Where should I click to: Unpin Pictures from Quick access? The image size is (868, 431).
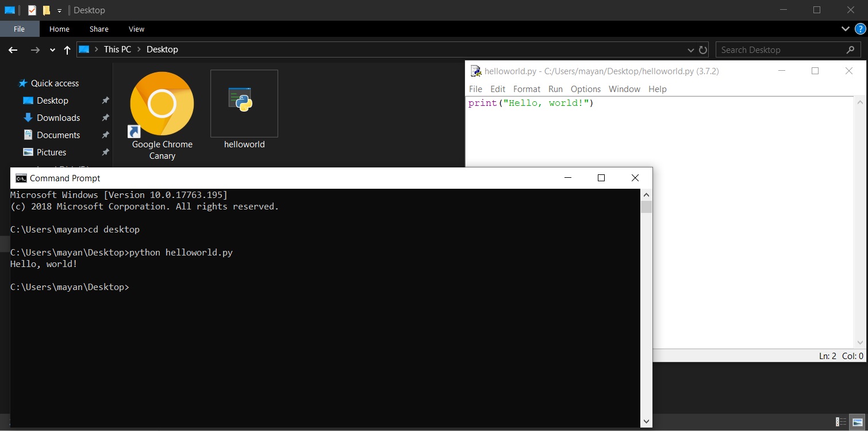105,152
